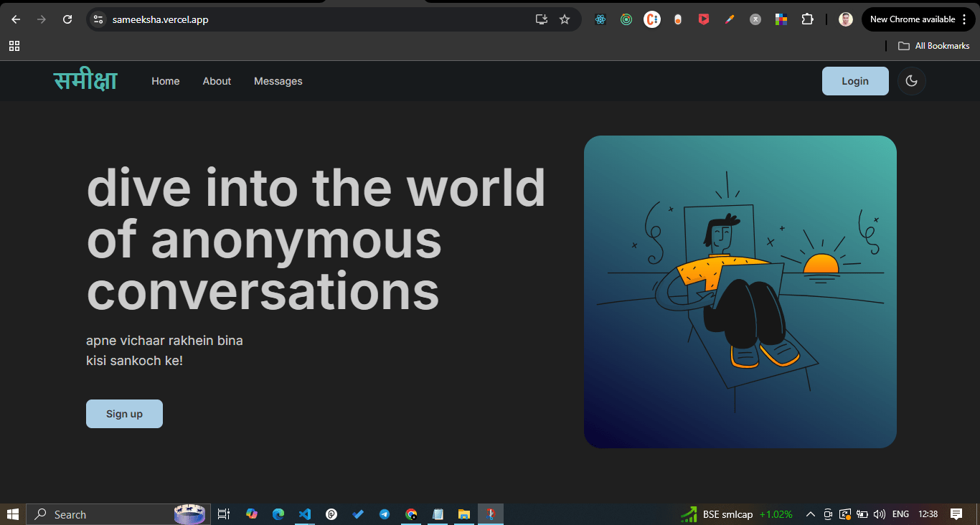This screenshot has width=980, height=525.
Task: Bookmark this page with the star icon
Action: (565, 19)
